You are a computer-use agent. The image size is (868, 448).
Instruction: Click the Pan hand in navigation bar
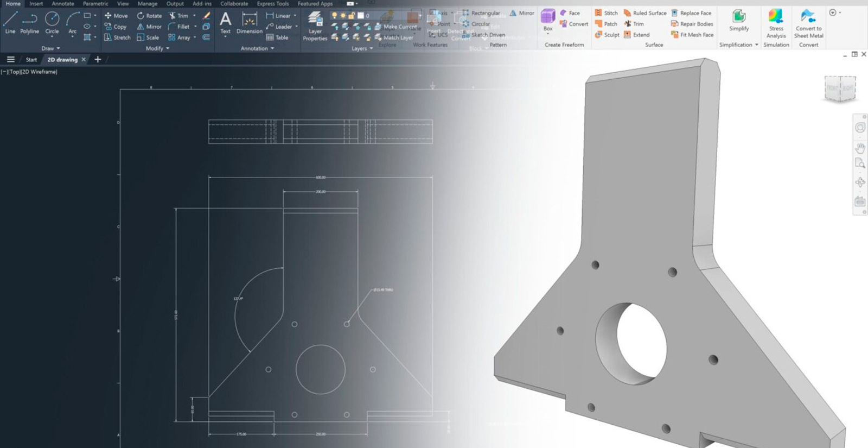[860, 148]
